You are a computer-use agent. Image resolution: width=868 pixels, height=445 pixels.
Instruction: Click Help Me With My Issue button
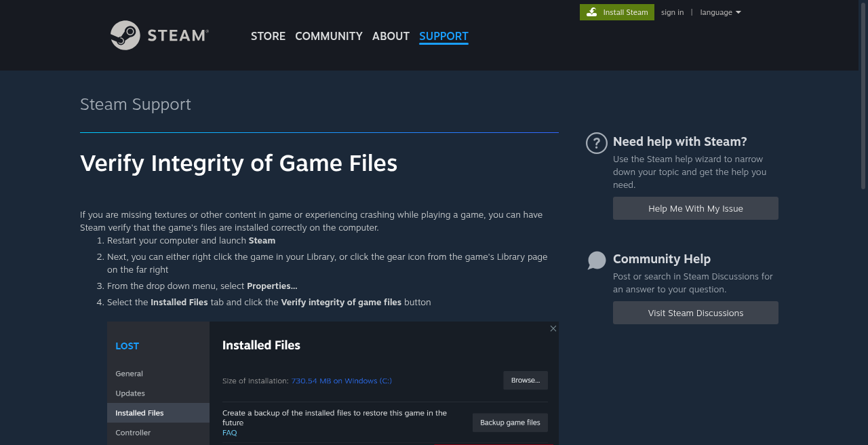(696, 208)
